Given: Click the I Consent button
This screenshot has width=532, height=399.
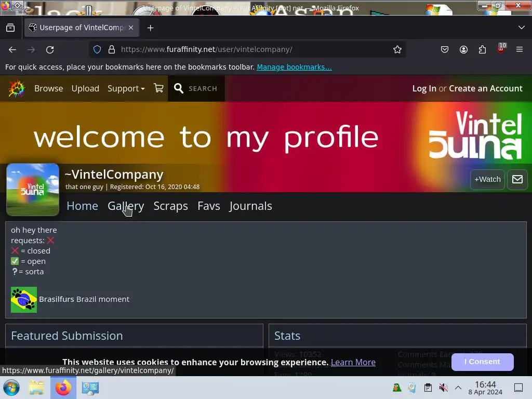Looking at the screenshot, I should [x=482, y=362].
